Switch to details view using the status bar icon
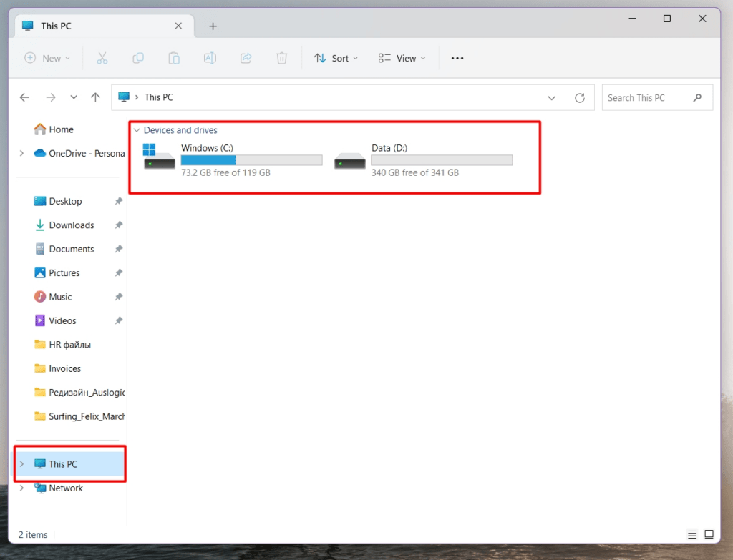 pyautogui.click(x=691, y=534)
